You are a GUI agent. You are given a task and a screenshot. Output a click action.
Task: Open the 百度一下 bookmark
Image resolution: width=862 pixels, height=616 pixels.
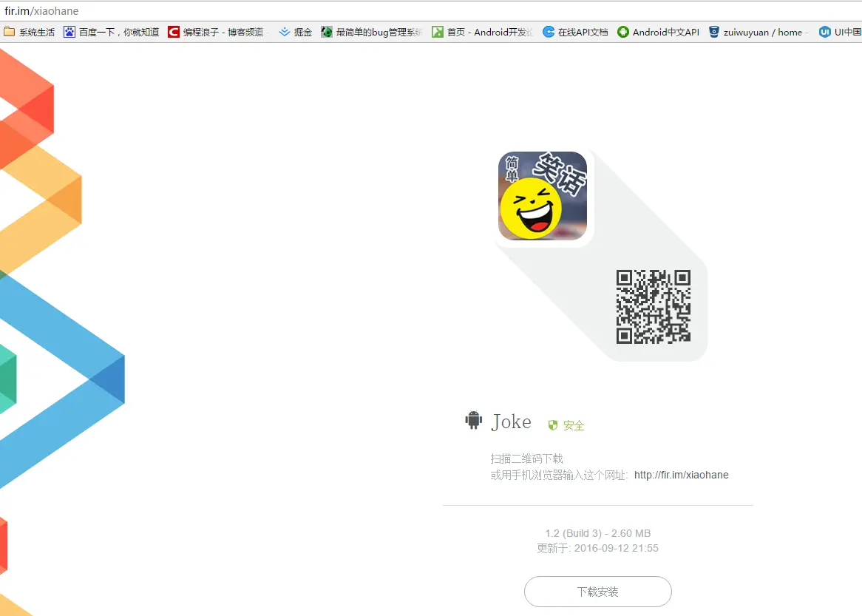(x=112, y=32)
